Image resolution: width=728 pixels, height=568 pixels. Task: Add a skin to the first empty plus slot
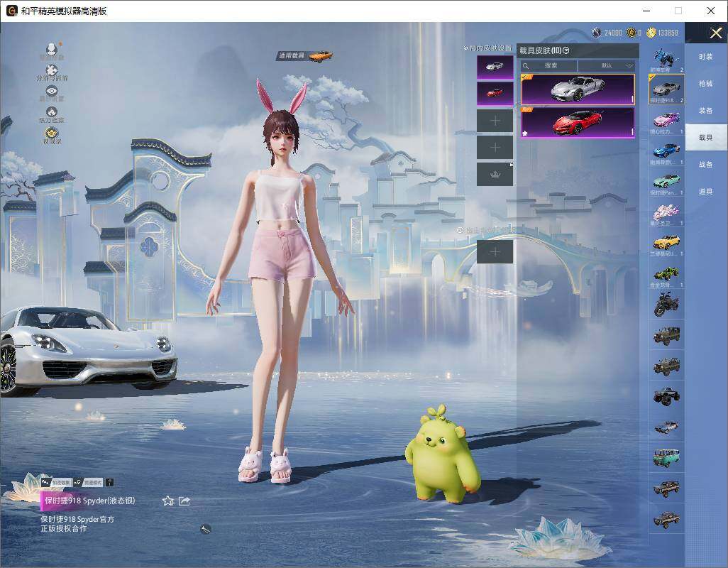tap(495, 121)
